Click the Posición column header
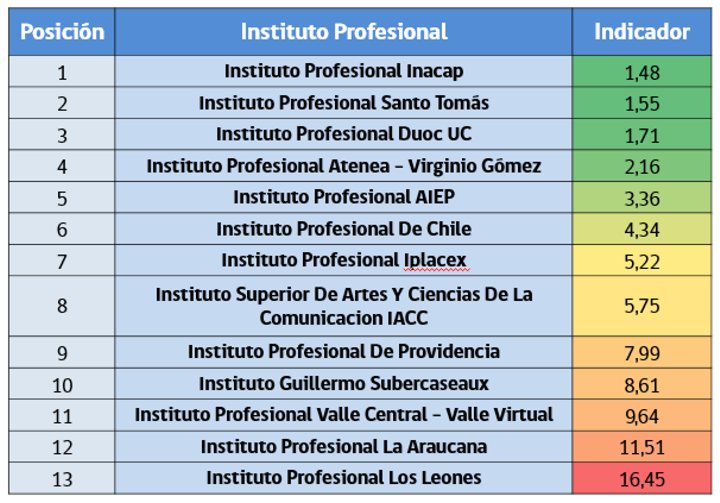This screenshot has width=720, height=503. (x=62, y=32)
